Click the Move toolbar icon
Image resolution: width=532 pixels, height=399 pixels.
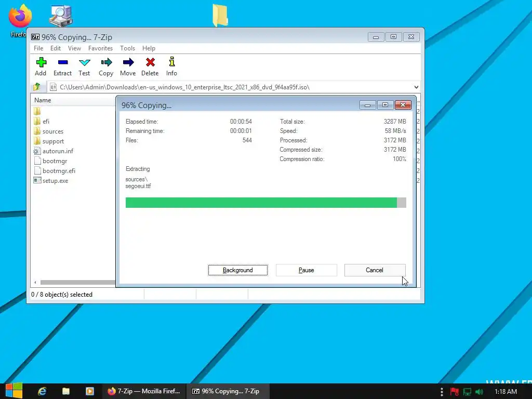128,66
